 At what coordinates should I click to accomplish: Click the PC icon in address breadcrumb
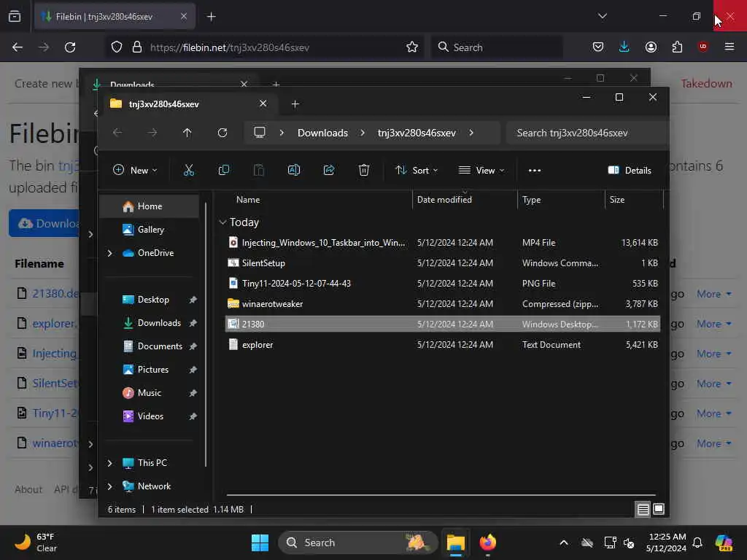pyautogui.click(x=259, y=133)
